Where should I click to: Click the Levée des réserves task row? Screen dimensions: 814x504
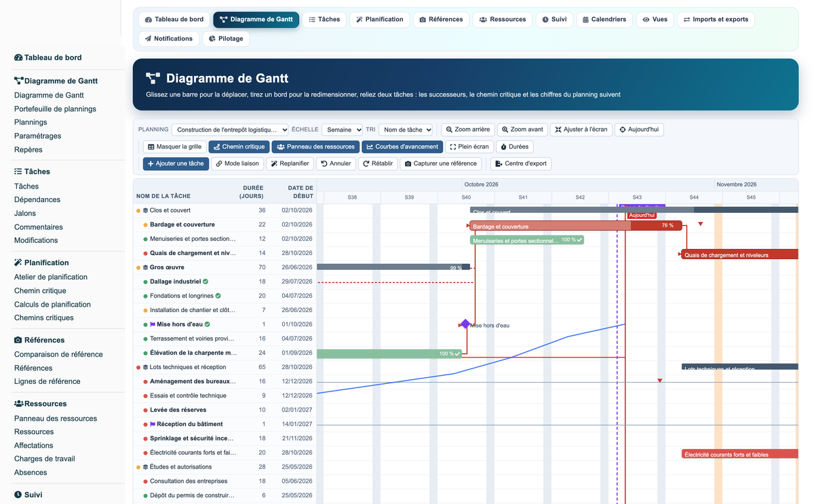point(225,410)
